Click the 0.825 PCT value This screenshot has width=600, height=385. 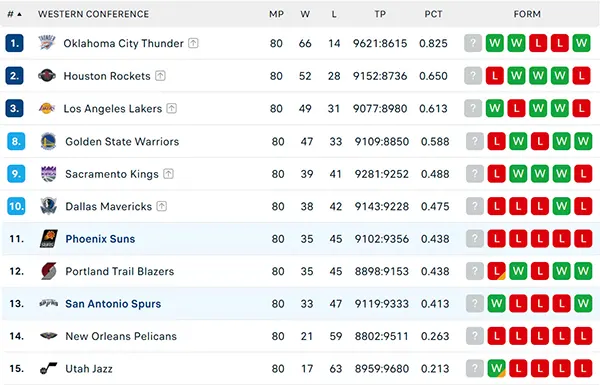coord(433,43)
